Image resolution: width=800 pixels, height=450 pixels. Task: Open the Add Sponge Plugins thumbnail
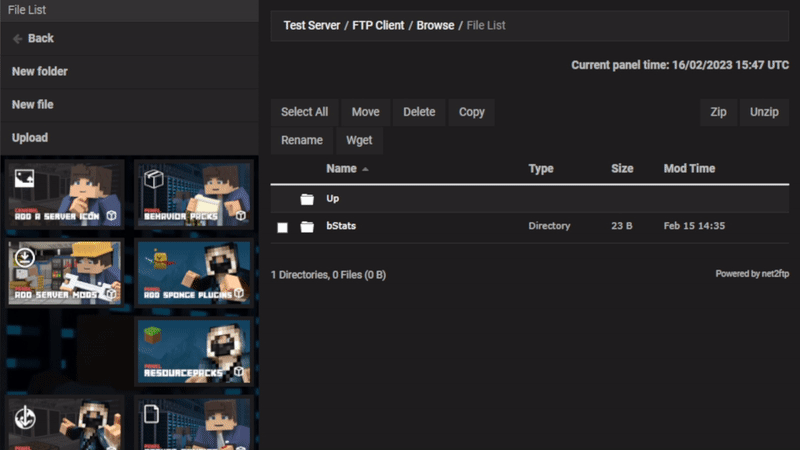(x=193, y=271)
